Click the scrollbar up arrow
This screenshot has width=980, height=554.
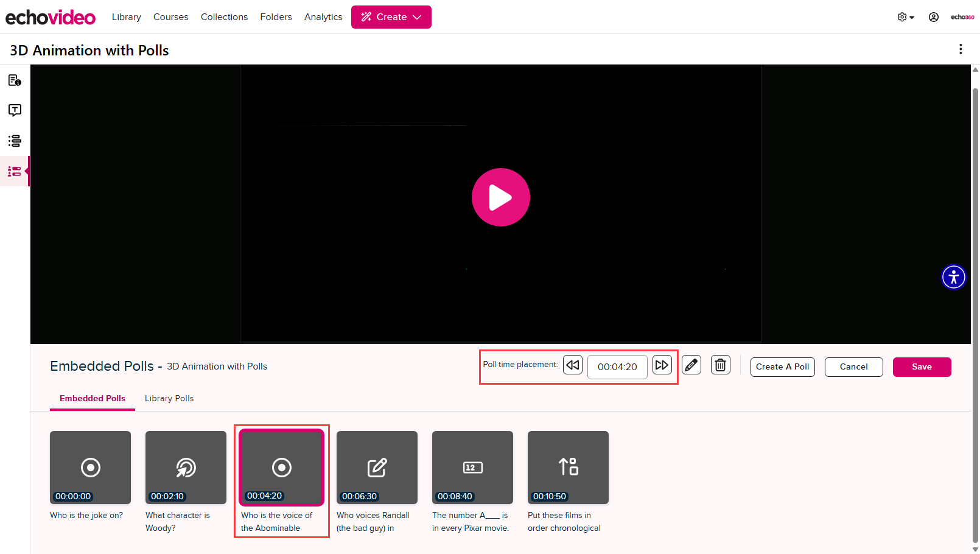[x=975, y=69]
